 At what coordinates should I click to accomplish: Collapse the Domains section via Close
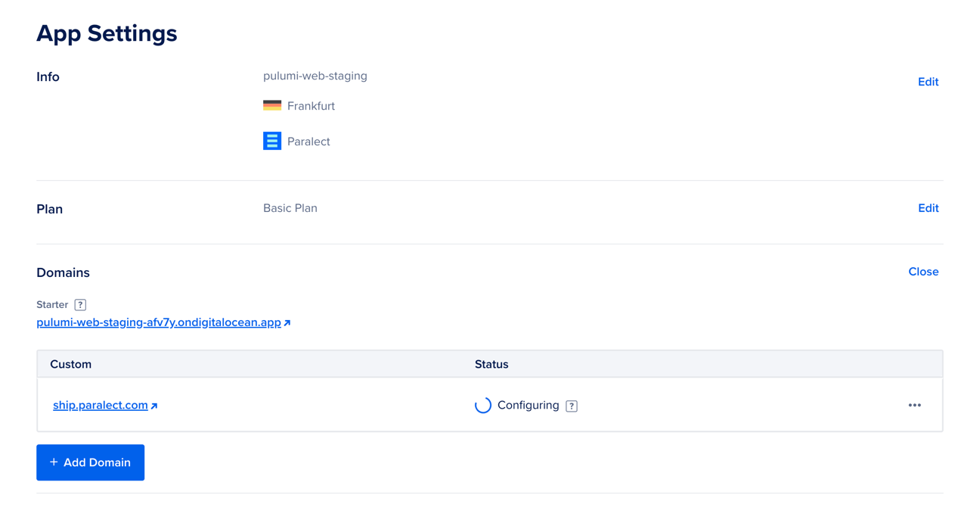[923, 272]
